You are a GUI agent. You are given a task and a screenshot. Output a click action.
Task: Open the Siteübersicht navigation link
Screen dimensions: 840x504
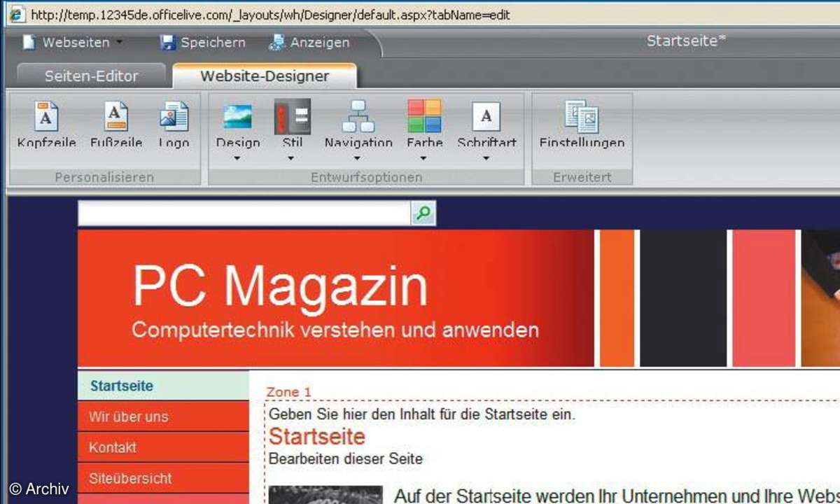pos(163,479)
